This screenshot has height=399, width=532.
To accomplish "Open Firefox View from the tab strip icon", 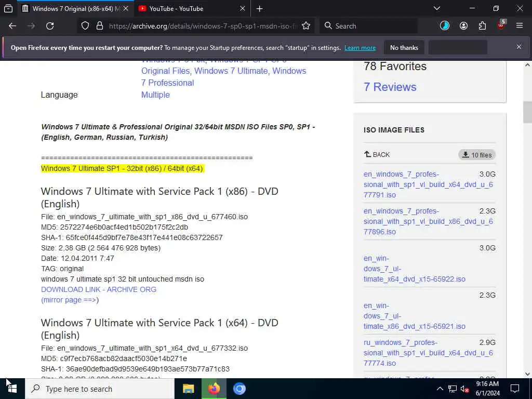I will click(8, 9).
